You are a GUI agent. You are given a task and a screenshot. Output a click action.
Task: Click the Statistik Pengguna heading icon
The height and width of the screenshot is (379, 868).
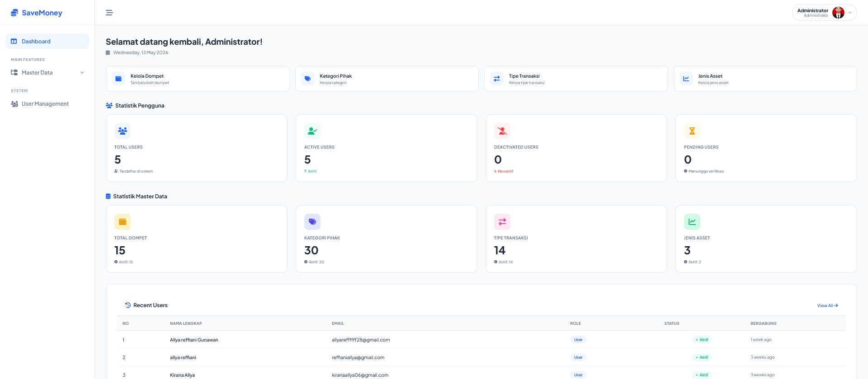pos(109,106)
